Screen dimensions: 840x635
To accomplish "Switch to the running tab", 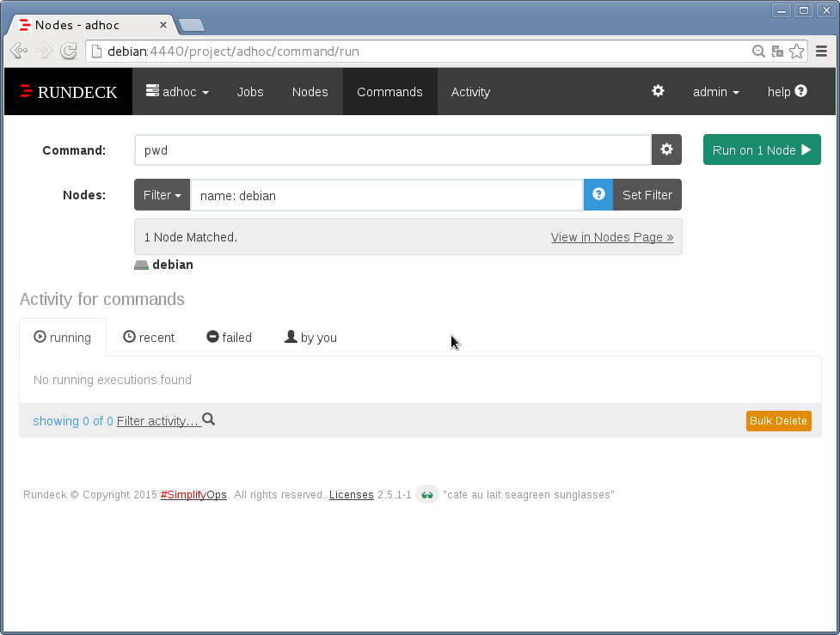I will tap(63, 338).
